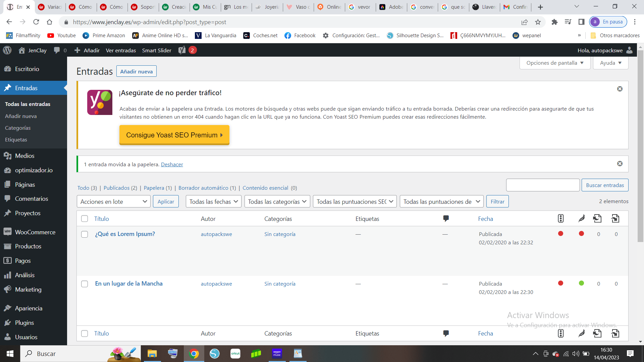
Task: Open the Windows Start menu
Action: (10, 354)
